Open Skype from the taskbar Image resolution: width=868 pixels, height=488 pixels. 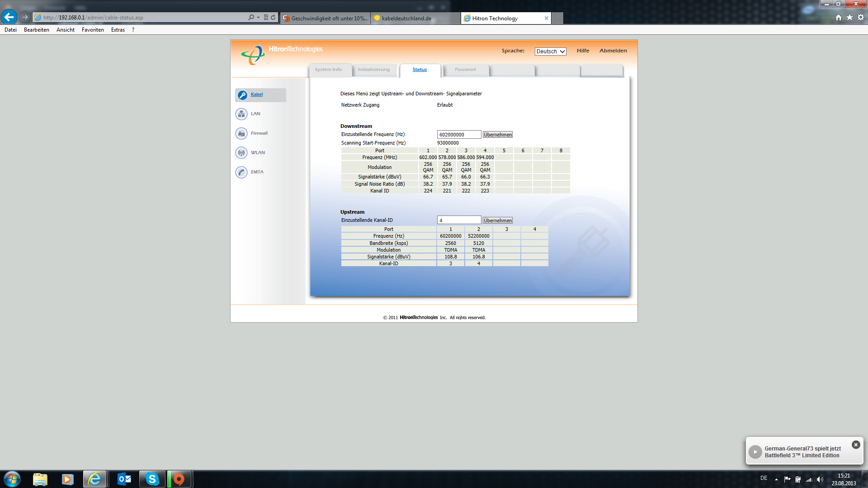(x=152, y=479)
